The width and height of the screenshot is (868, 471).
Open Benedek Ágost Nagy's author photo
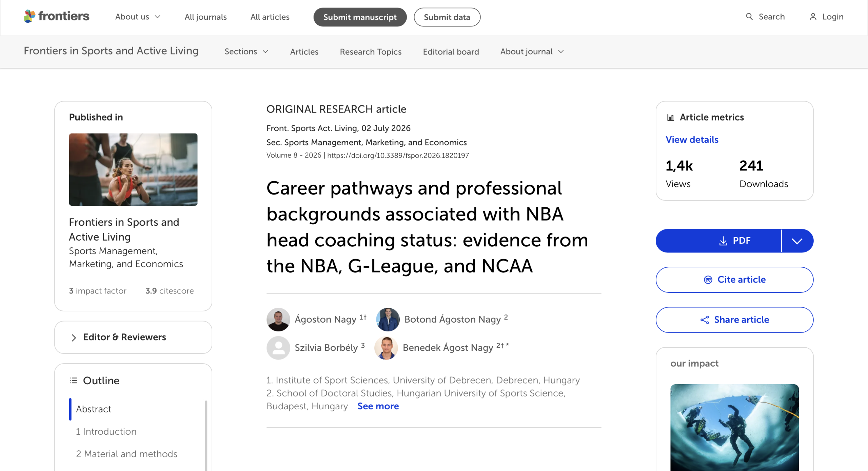tap(386, 348)
